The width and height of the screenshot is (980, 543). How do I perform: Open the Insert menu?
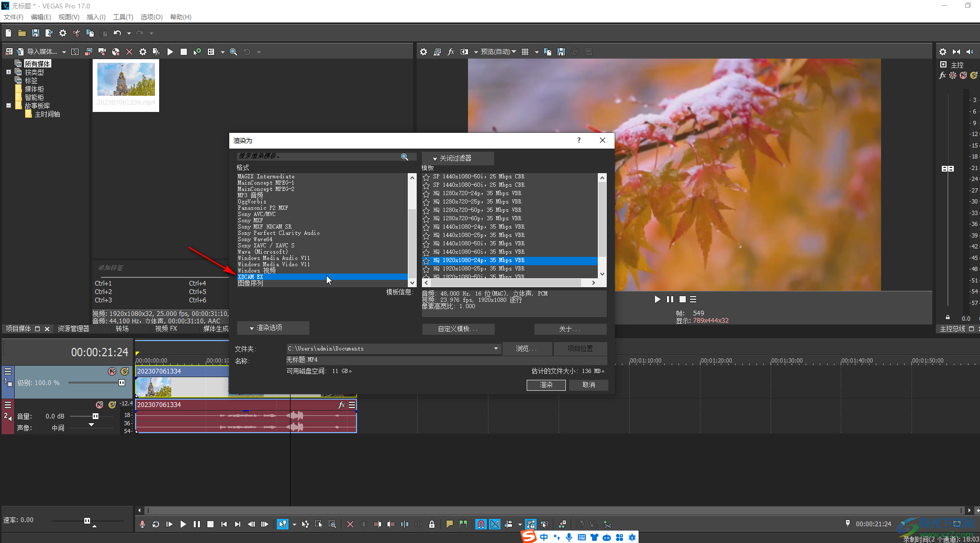click(96, 17)
